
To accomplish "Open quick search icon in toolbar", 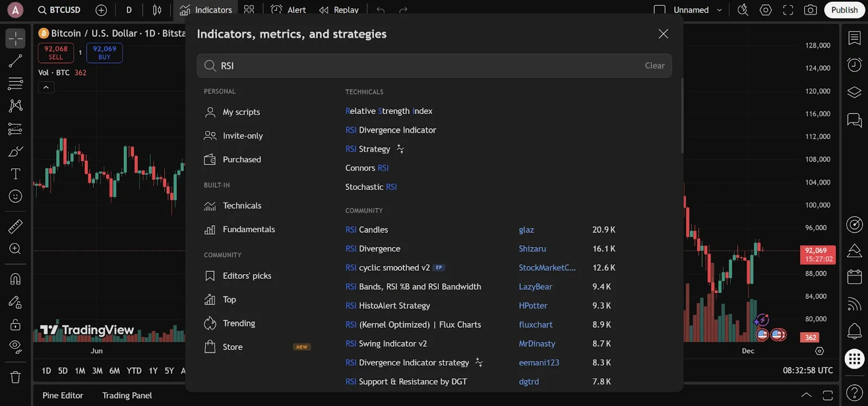I will (743, 10).
